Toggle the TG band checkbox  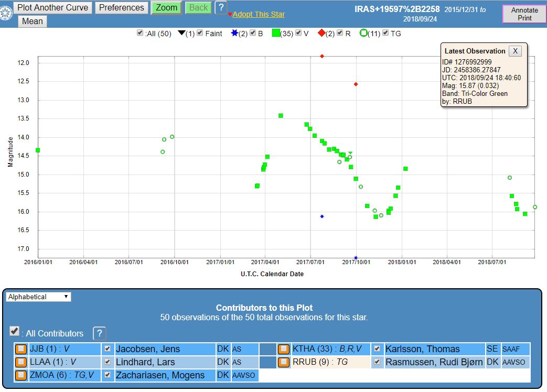coord(386,33)
